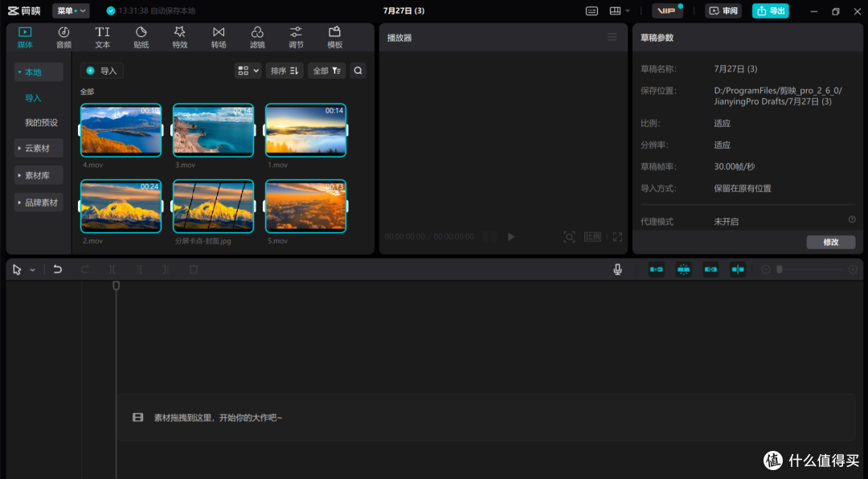Open the keyboard shortcuts icon in title bar
The height and width of the screenshot is (479, 868).
coord(592,11)
